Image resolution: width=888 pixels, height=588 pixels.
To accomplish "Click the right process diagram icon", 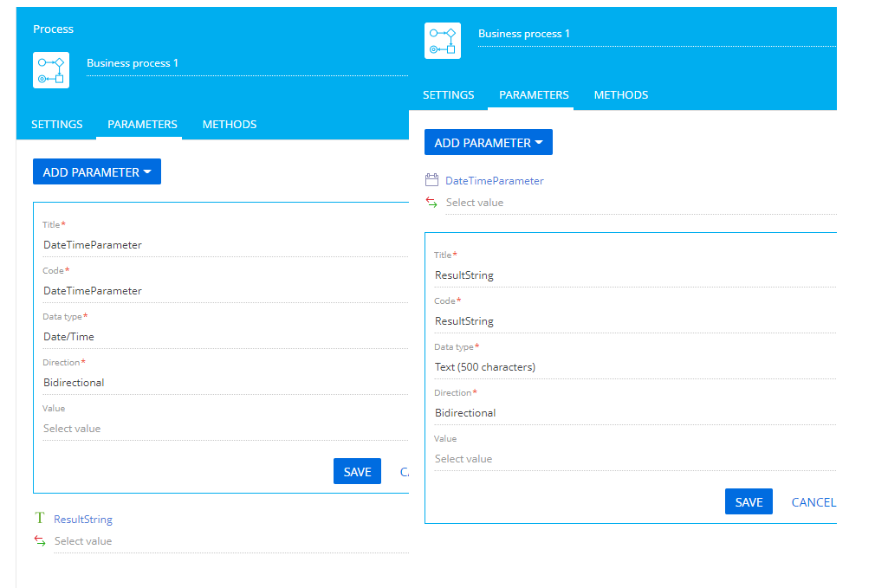I will [443, 41].
